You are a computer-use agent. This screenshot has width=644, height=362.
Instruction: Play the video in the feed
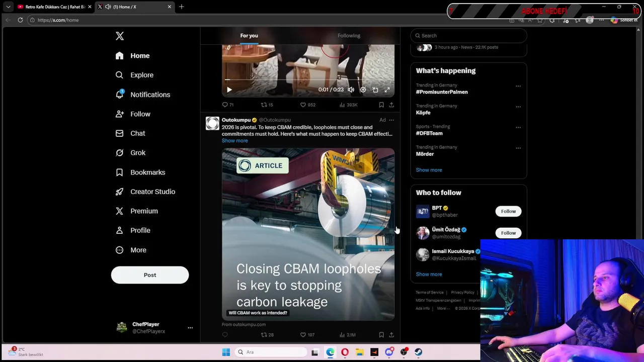[229, 90]
